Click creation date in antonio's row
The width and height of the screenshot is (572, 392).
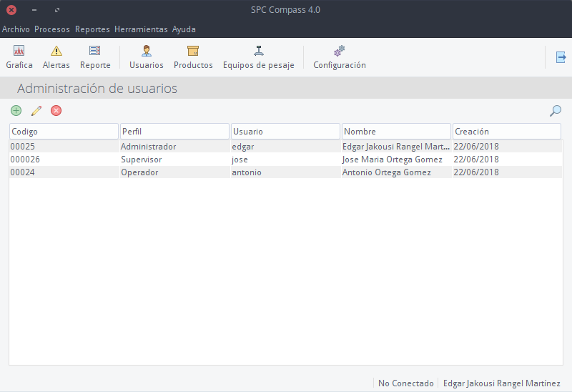click(508, 172)
